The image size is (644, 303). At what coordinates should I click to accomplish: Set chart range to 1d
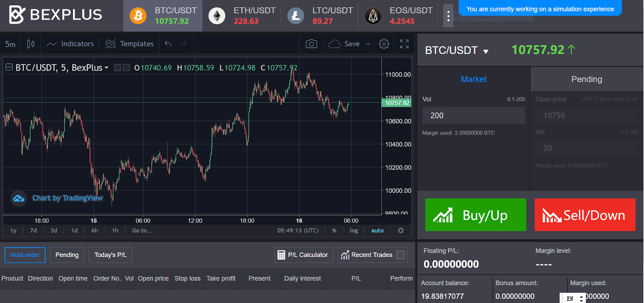click(74, 230)
